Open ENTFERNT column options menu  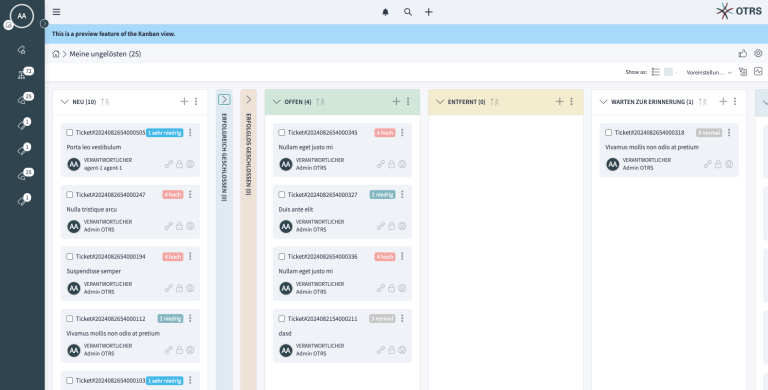tap(571, 101)
